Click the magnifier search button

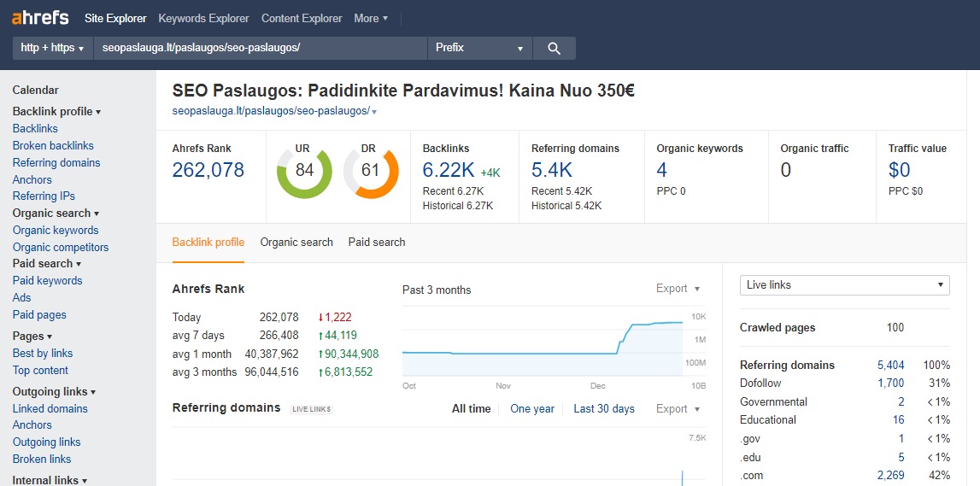554,49
